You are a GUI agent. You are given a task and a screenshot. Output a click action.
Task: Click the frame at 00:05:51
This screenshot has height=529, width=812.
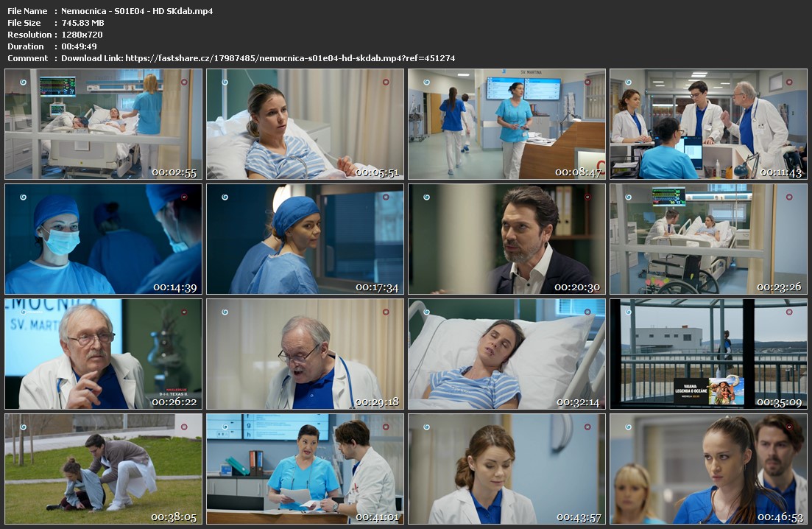click(305, 124)
